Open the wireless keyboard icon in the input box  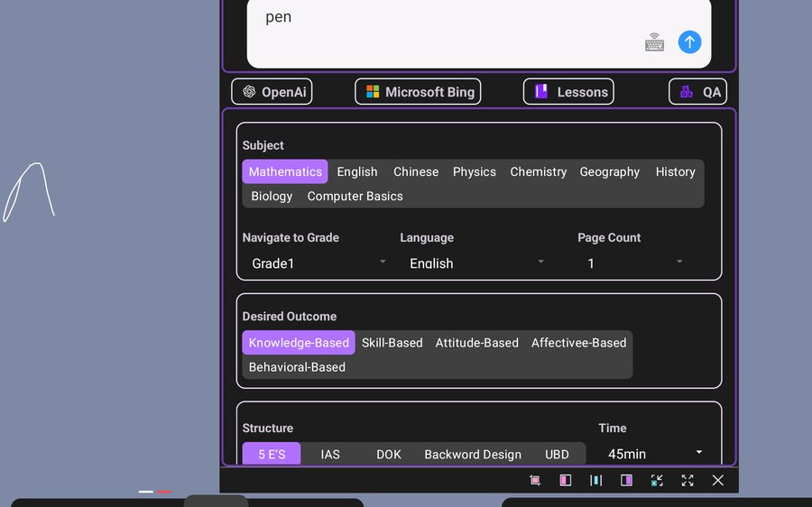click(x=655, y=42)
